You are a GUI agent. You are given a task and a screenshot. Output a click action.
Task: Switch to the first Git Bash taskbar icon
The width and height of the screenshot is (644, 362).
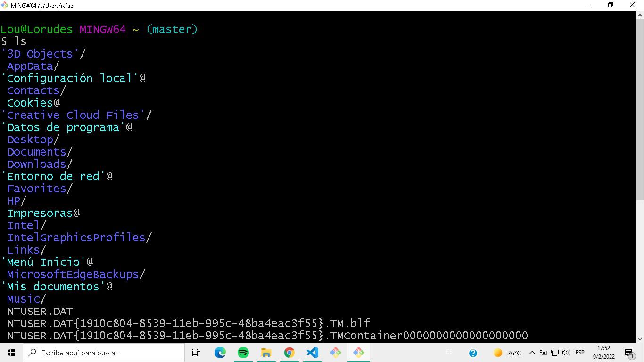pyautogui.click(x=335, y=353)
